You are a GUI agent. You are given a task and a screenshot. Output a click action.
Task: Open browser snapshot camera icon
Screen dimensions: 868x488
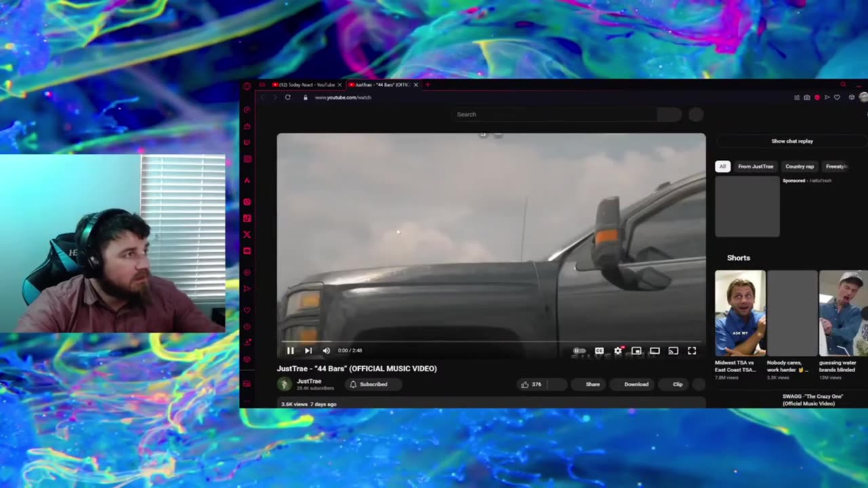click(x=807, y=98)
